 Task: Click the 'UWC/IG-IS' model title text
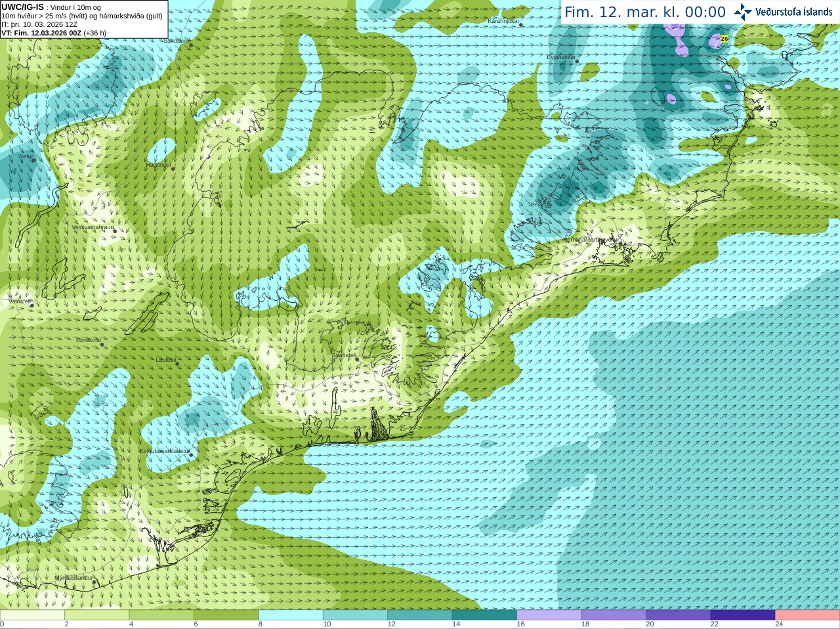click(22, 7)
